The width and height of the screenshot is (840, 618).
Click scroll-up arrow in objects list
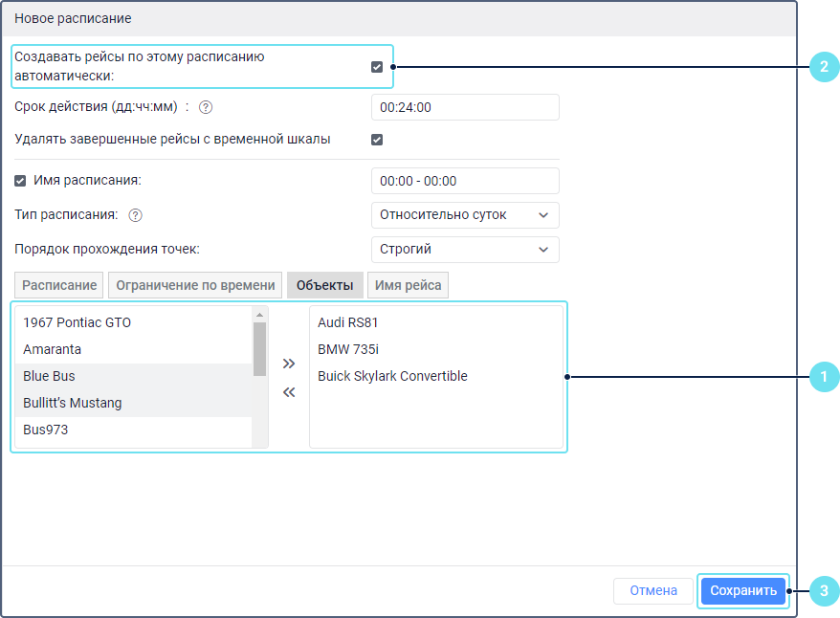(259, 315)
